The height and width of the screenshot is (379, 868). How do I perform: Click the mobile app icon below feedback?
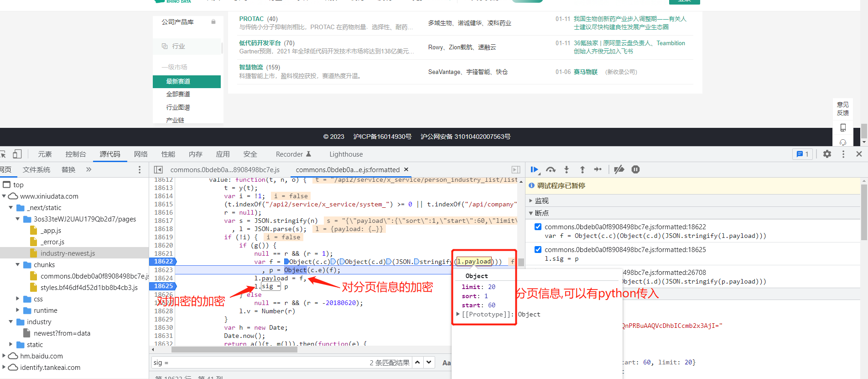(x=843, y=128)
